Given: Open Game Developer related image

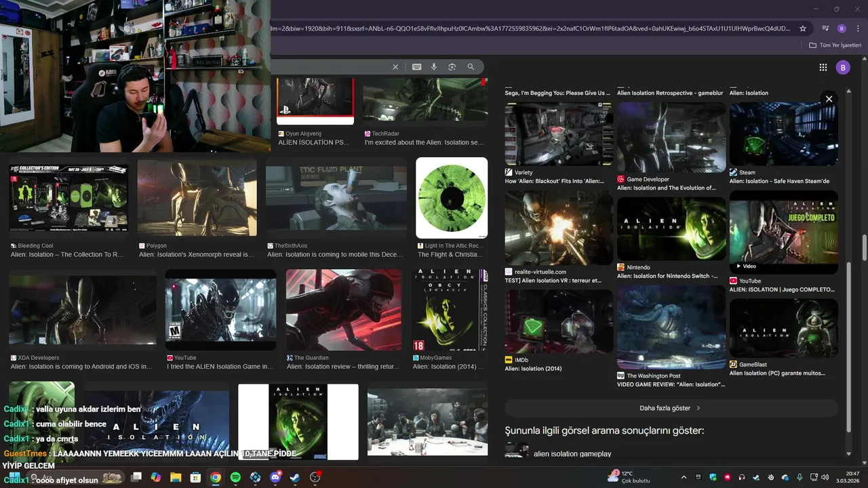Looking at the screenshot, I should pyautogui.click(x=671, y=138).
